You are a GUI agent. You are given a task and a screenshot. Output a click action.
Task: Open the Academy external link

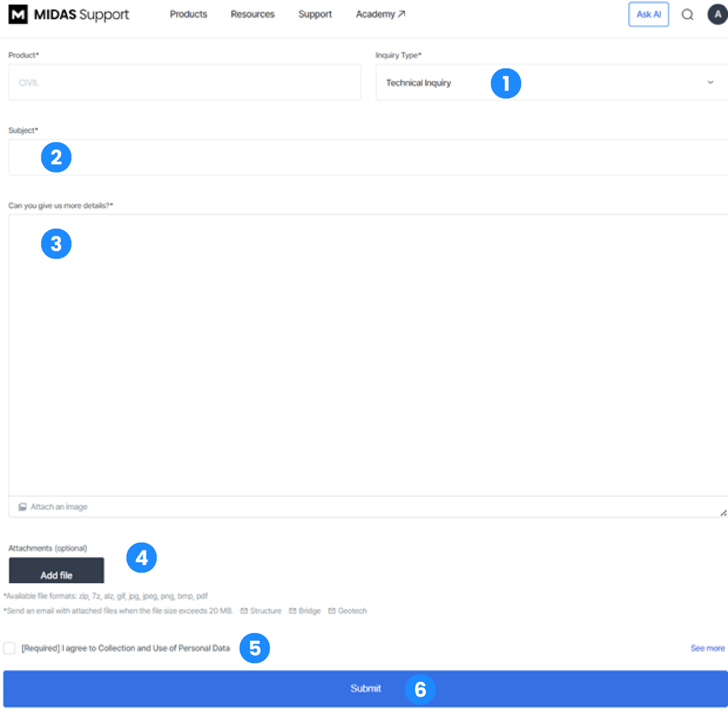[x=380, y=15]
